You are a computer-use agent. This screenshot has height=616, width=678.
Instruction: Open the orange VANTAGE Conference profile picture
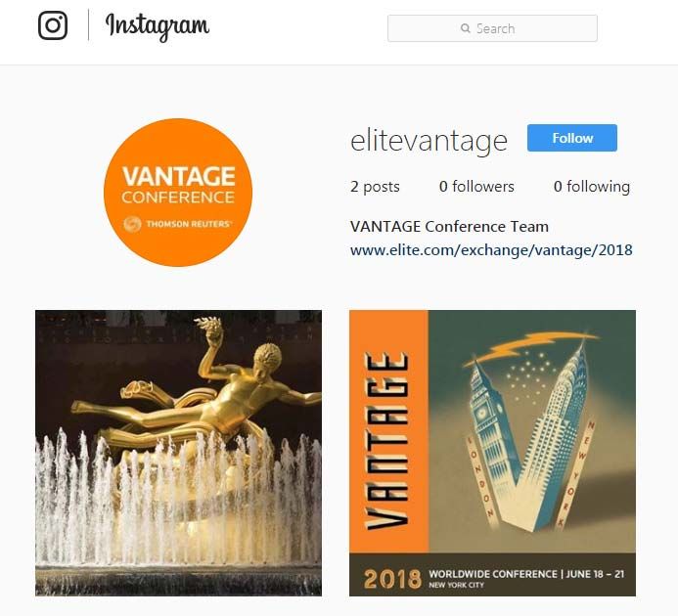[x=178, y=193]
